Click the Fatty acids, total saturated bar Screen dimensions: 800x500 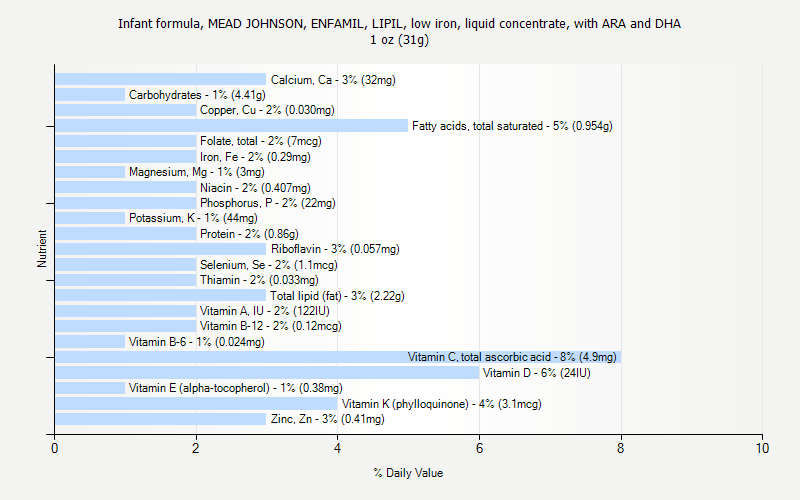pyautogui.click(x=232, y=126)
